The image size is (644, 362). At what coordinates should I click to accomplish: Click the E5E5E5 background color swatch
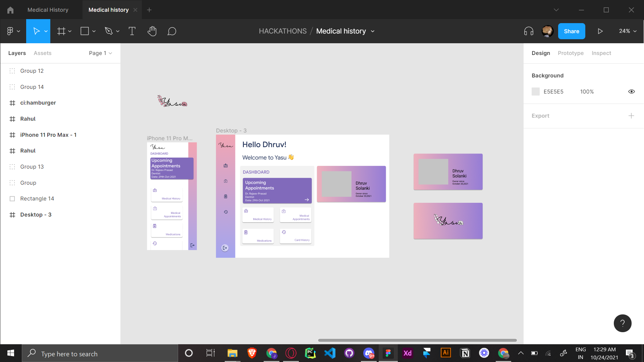click(536, 92)
